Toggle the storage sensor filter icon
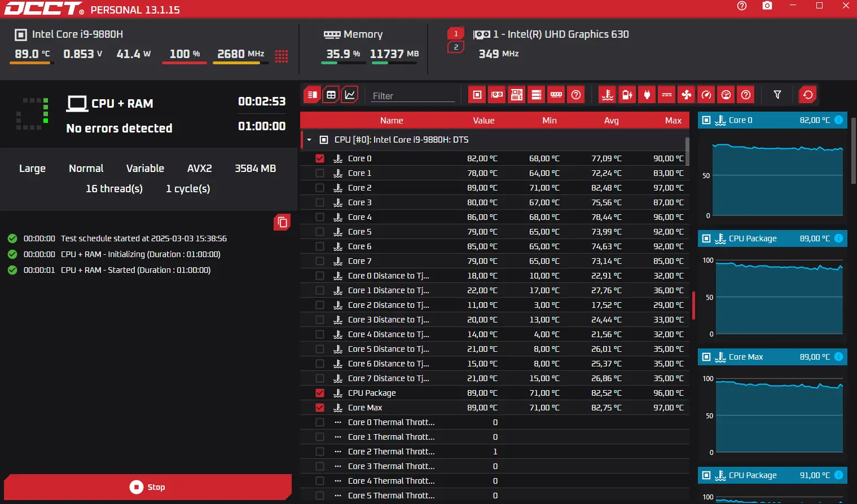The width and height of the screenshot is (857, 504). (x=537, y=95)
